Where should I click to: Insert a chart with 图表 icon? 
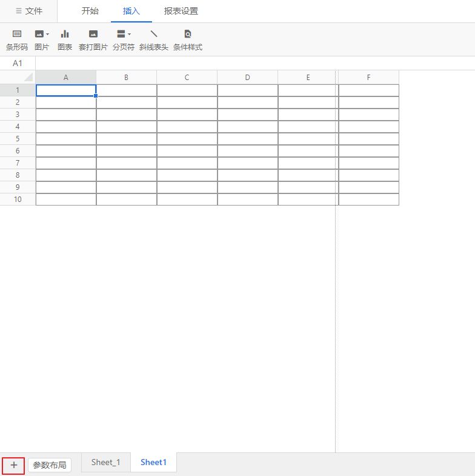click(x=65, y=35)
